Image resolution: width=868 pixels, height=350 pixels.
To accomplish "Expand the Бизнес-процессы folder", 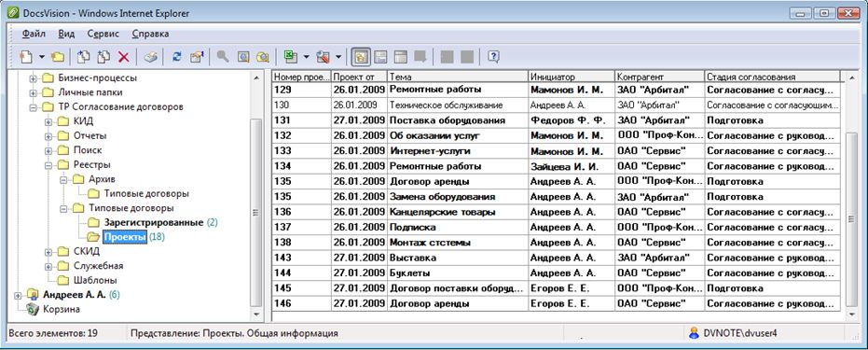I will [34, 78].
